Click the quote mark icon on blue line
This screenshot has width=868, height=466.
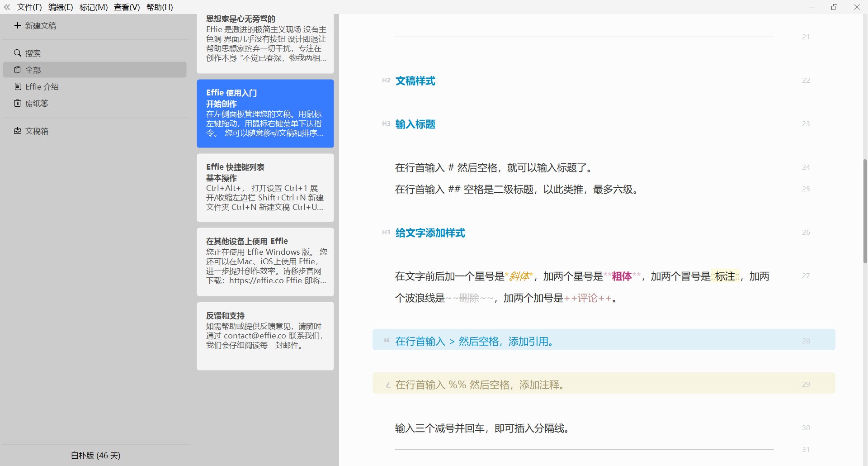[x=387, y=340]
